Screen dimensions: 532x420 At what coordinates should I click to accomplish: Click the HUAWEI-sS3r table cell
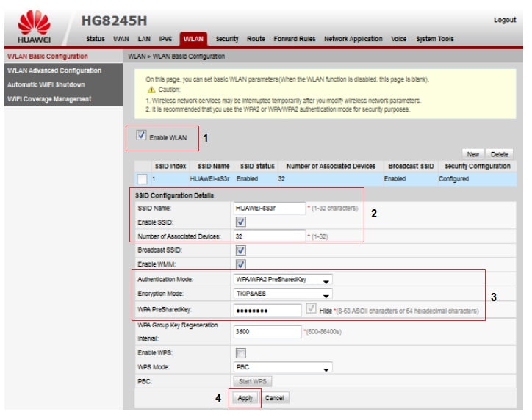coord(209,179)
